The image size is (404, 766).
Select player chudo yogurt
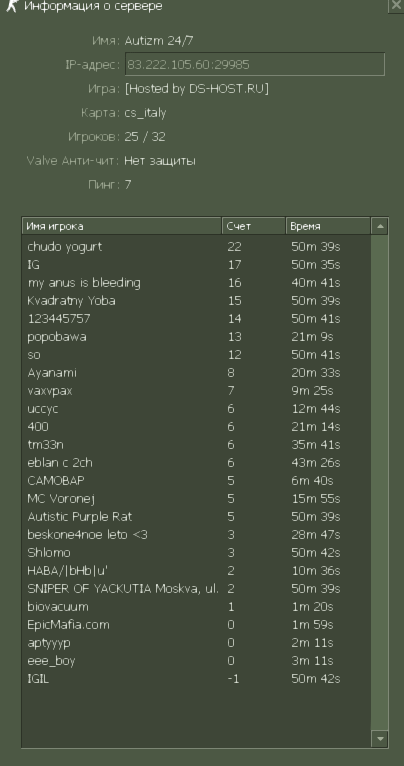tap(196, 247)
